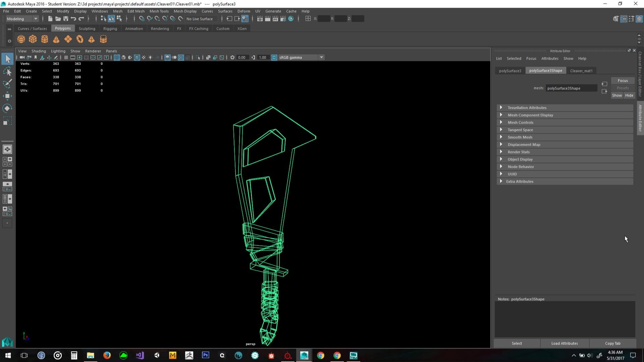Click the Select by component type icon
This screenshot has width=644, height=362.
[119, 19]
